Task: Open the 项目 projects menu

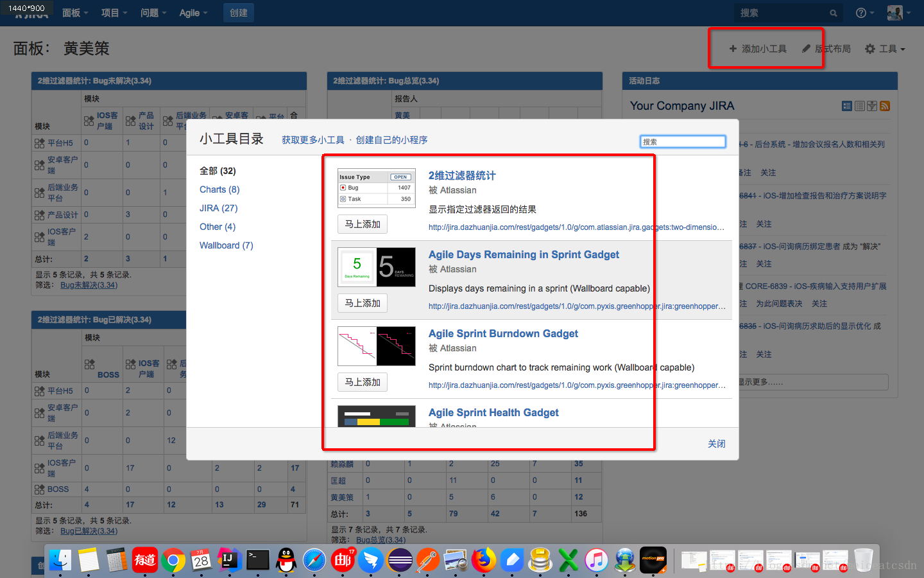Action: pos(114,13)
